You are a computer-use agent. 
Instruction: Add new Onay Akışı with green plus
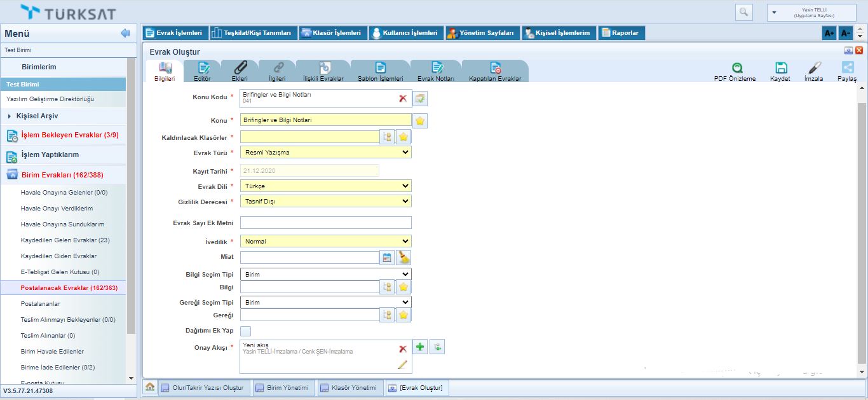[420, 347]
